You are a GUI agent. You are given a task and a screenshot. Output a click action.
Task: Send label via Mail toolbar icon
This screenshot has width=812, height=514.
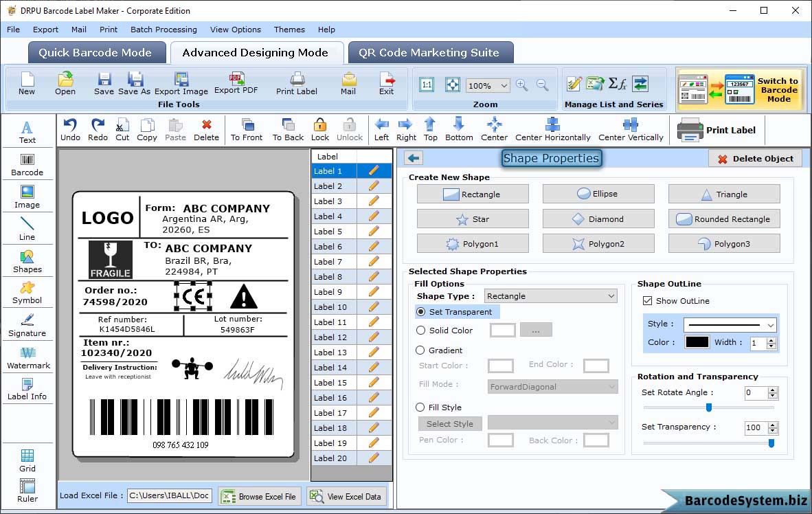[348, 84]
